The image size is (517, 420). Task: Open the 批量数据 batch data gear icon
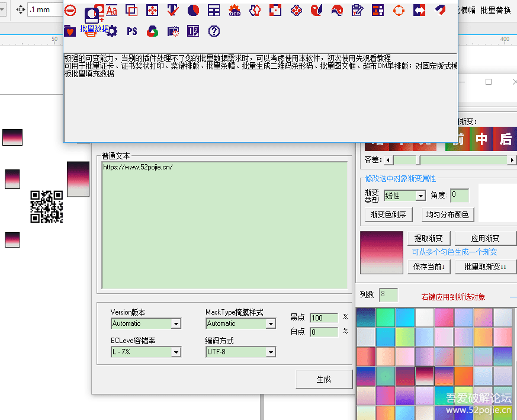point(112,31)
